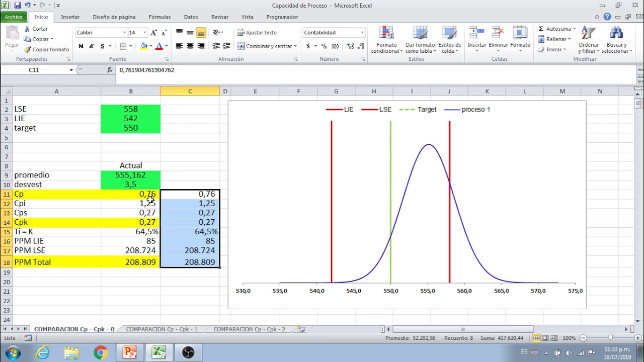The width and height of the screenshot is (644, 362).
Task: Toggle bold (N) formatting
Action: [81, 46]
